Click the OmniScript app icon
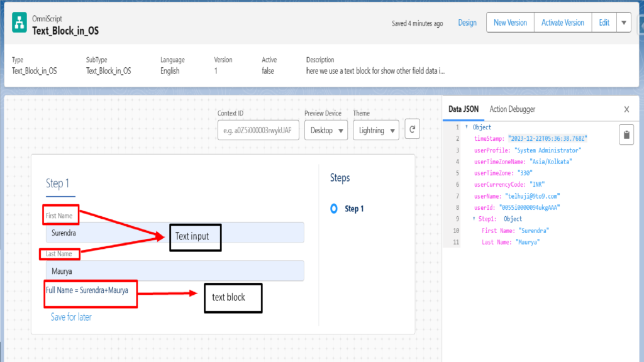Viewport: 644px width, 362px height. click(x=19, y=22)
